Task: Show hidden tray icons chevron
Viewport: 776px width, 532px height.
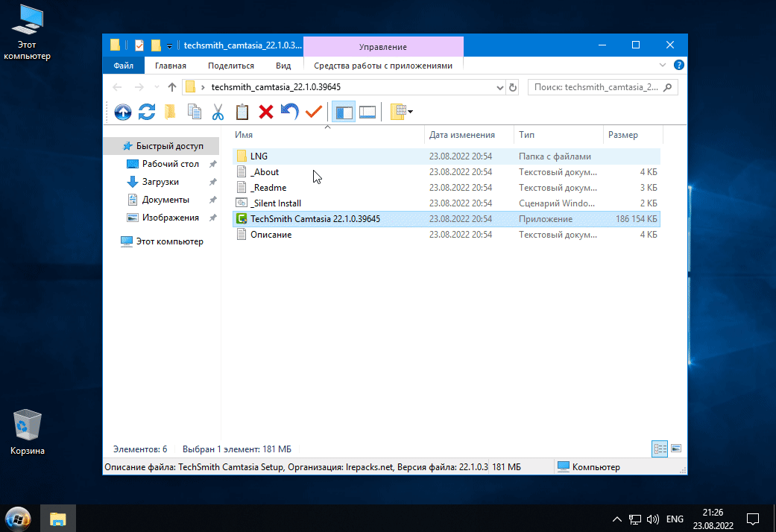Action: 616,519
